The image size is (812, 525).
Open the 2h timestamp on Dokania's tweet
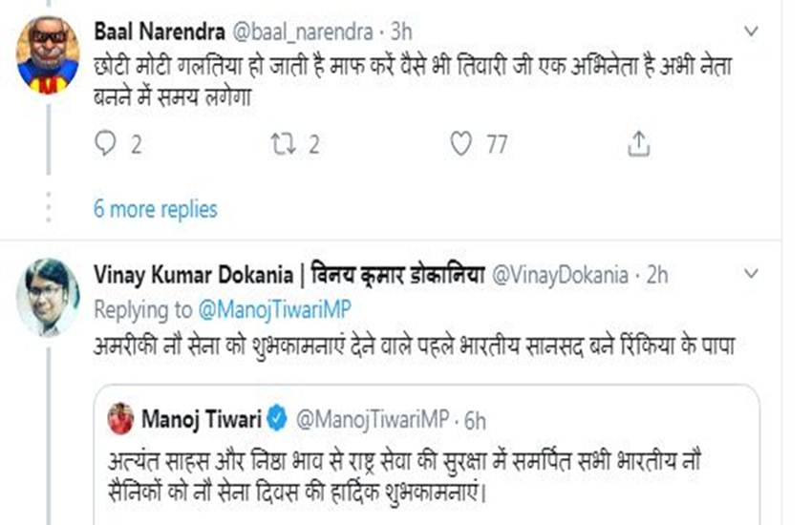tap(657, 275)
